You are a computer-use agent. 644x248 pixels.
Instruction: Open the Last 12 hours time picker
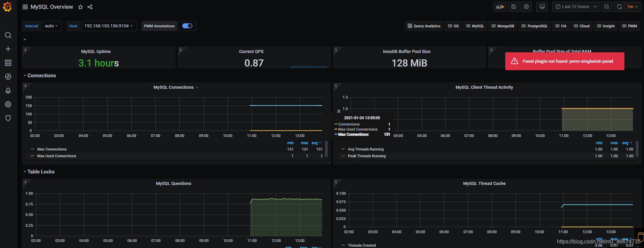576,7
